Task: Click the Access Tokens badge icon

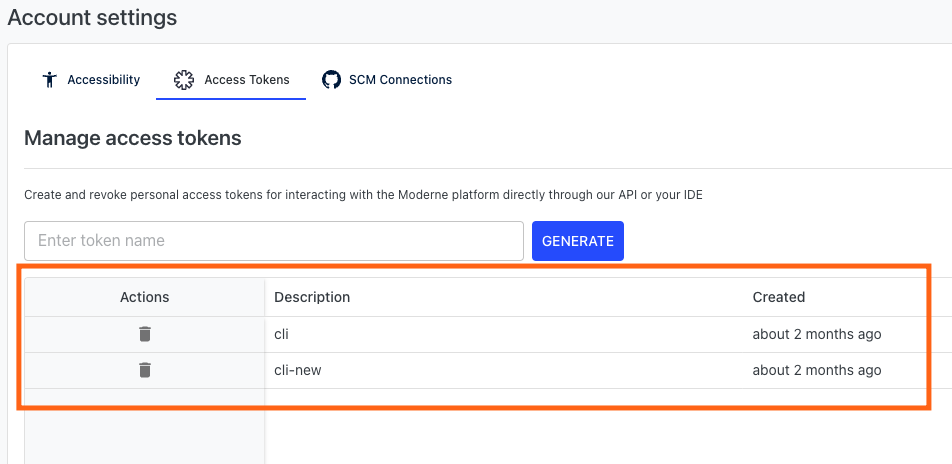Action: 183,80
